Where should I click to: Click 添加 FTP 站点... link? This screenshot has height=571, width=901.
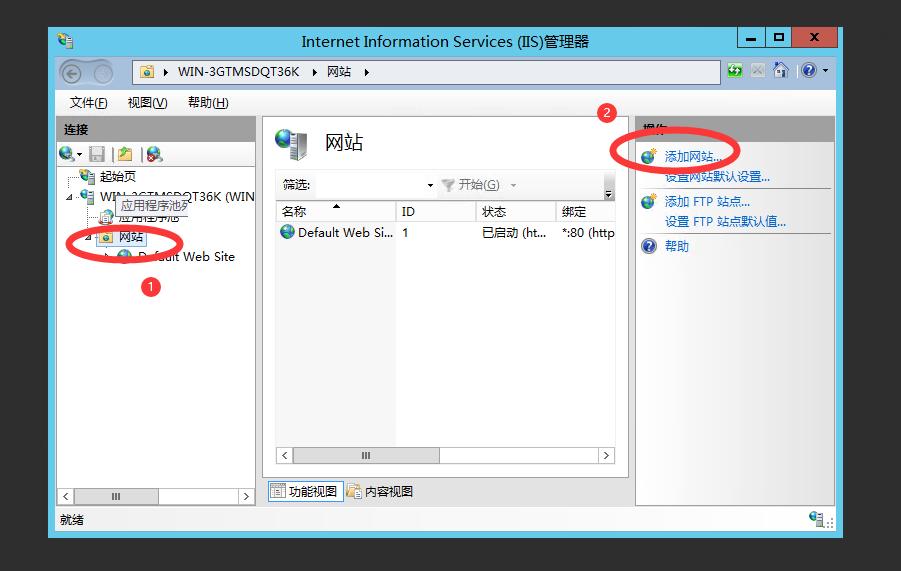click(707, 202)
